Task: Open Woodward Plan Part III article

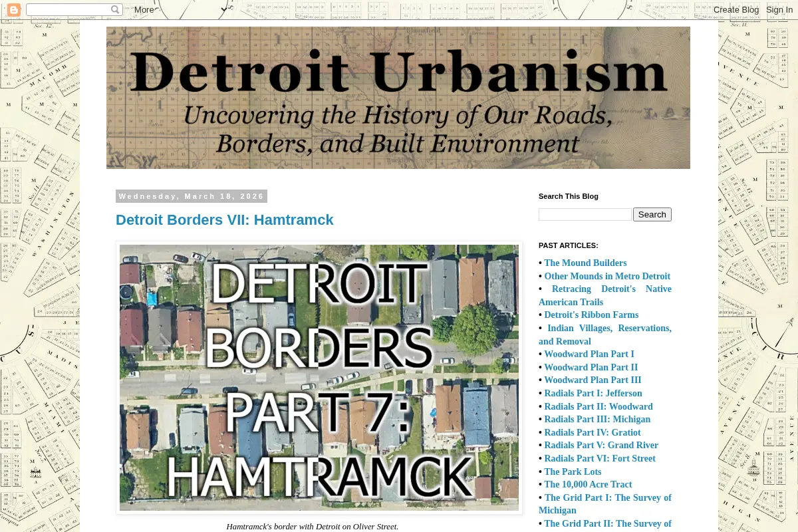Action: (x=593, y=380)
